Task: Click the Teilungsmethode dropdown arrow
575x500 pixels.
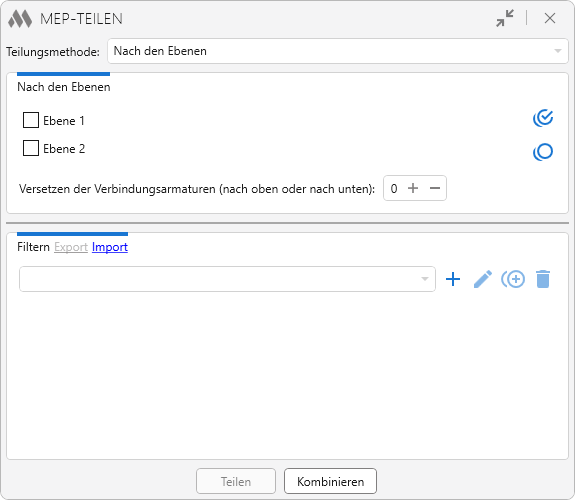Action: (558, 51)
